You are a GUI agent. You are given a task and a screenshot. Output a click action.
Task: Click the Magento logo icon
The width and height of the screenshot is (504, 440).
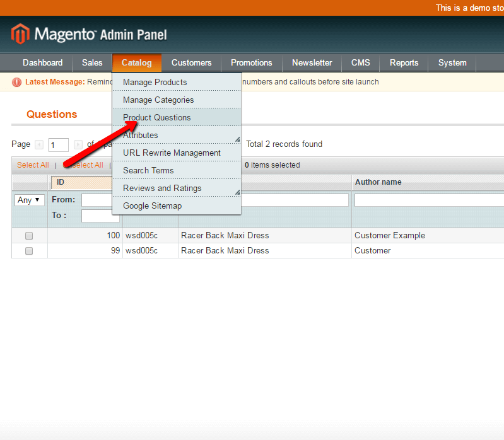(x=20, y=34)
